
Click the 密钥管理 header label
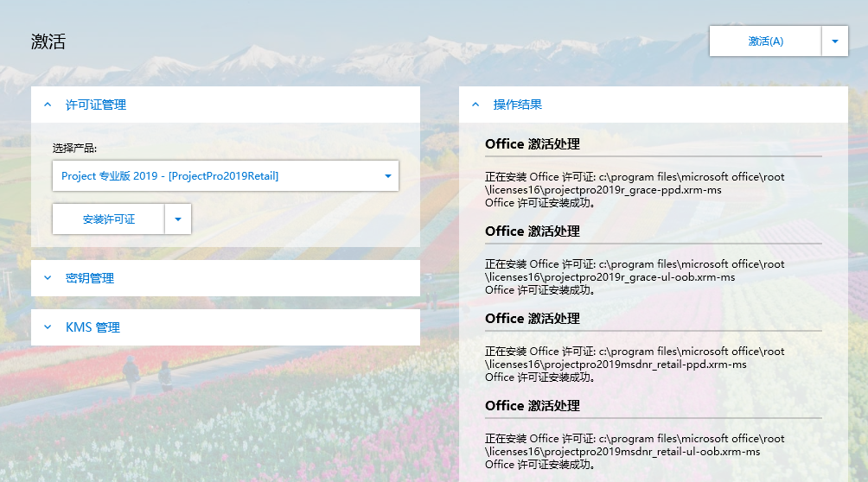90,278
